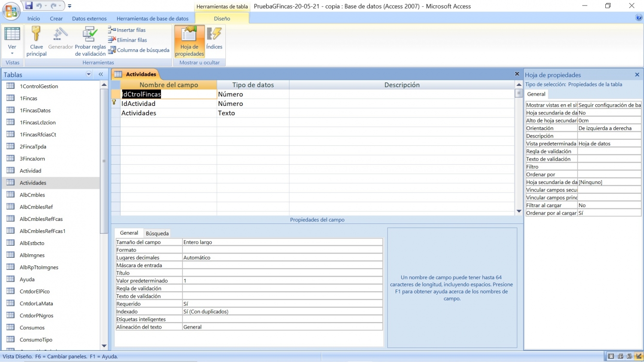Add a Columna de búsqueda

[x=139, y=50]
